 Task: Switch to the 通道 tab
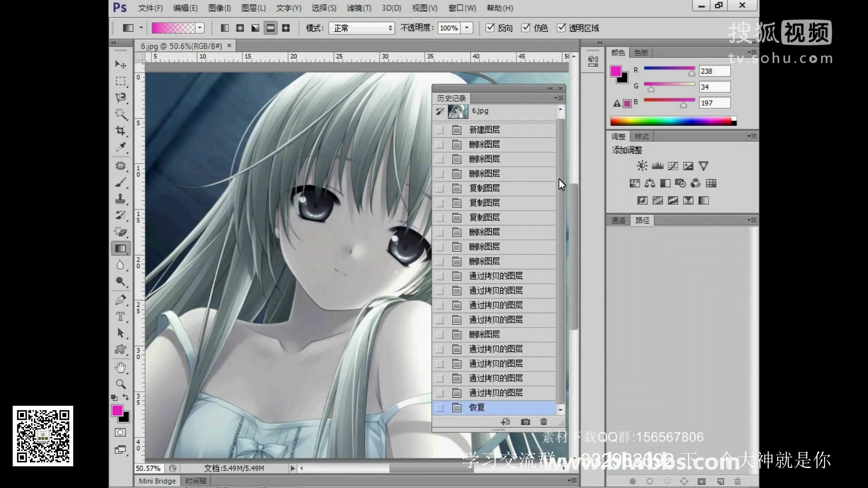618,221
